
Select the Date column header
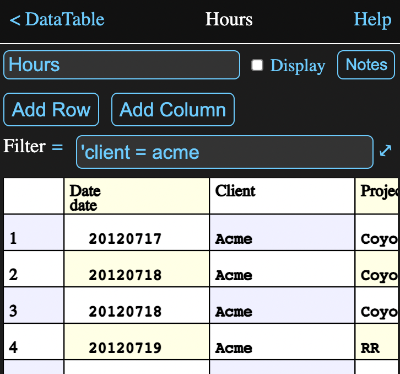click(x=137, y=196)
